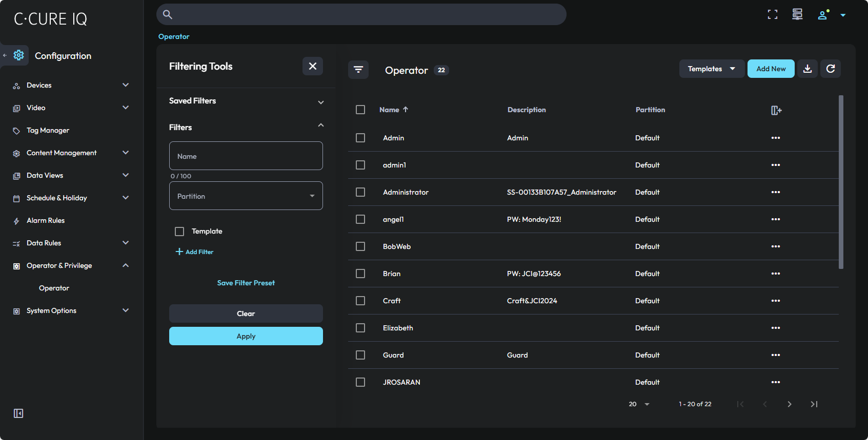Click the filter toggle icon beside Operator title

coord(358,70)
